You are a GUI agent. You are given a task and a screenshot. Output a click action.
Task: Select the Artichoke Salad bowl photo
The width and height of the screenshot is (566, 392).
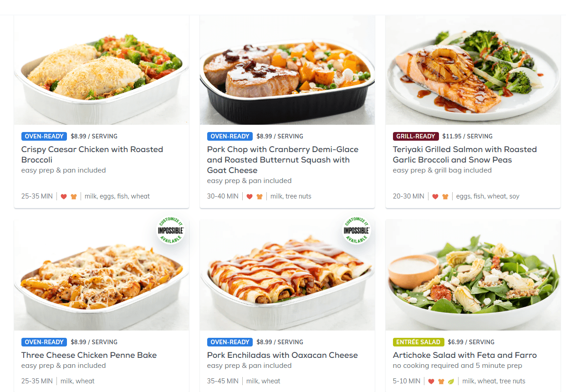473,275
